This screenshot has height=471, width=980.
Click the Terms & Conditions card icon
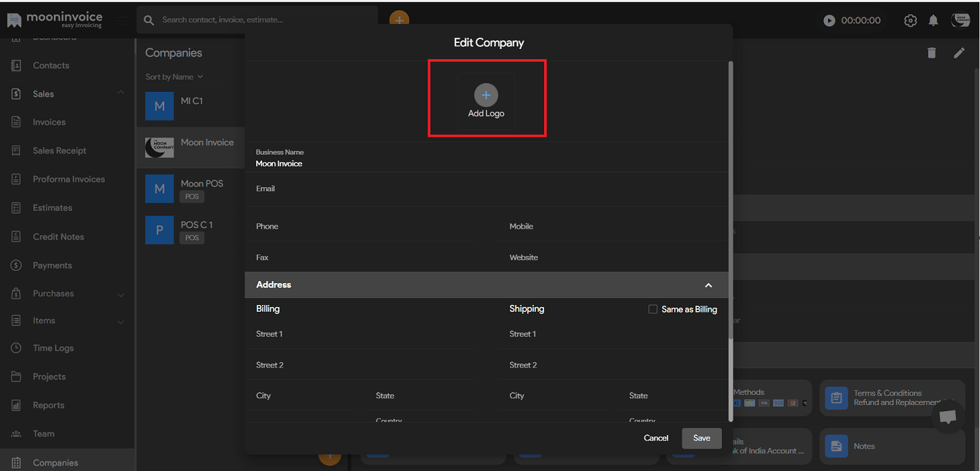836,398
